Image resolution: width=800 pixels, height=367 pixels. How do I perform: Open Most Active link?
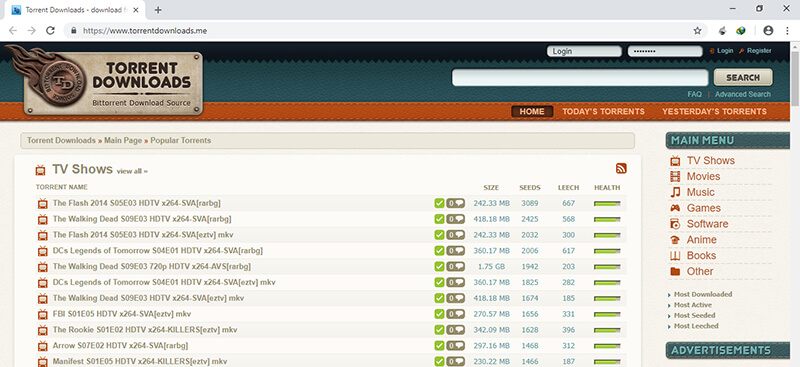tap(693, 305)
